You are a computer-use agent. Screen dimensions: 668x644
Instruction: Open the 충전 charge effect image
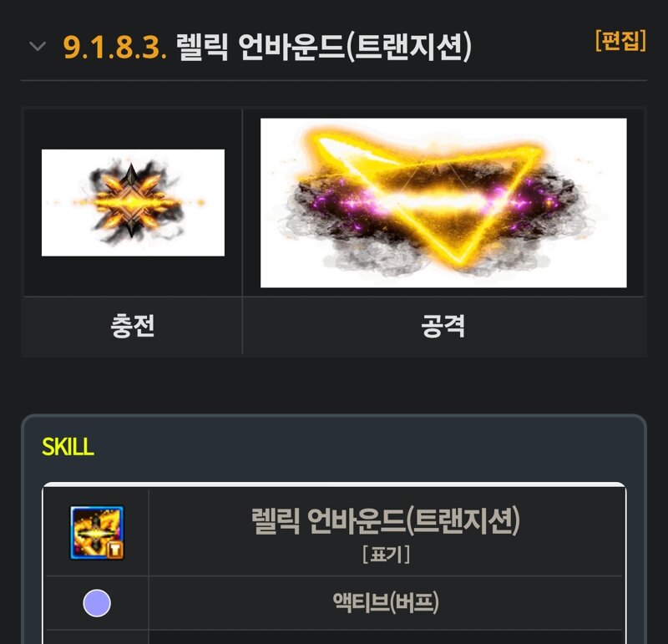[x=133, y=203]
